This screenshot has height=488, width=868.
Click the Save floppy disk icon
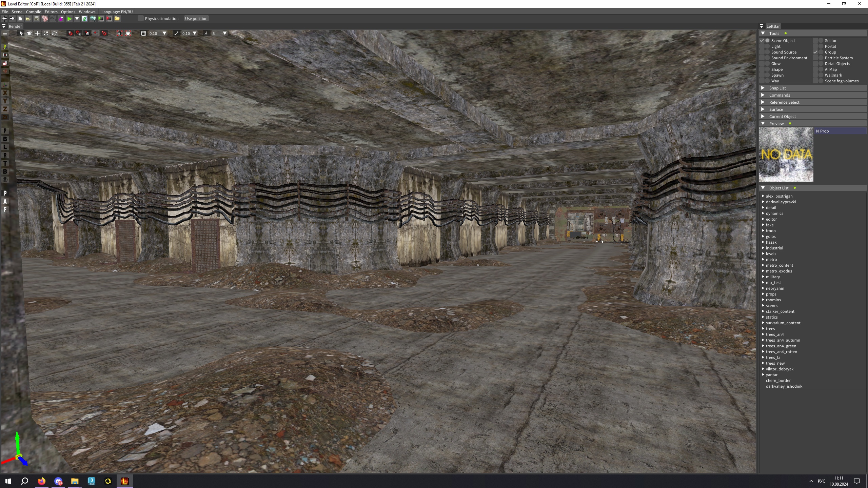click(x=37, y=19)
